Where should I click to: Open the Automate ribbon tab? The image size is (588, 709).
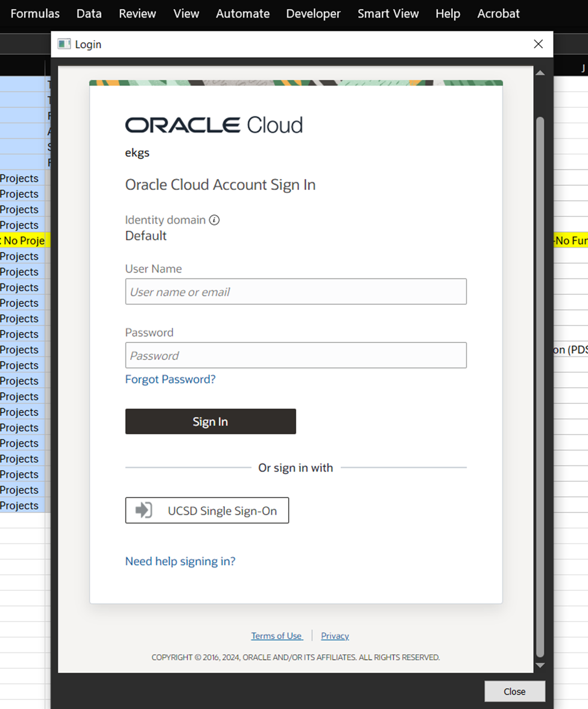242,13
